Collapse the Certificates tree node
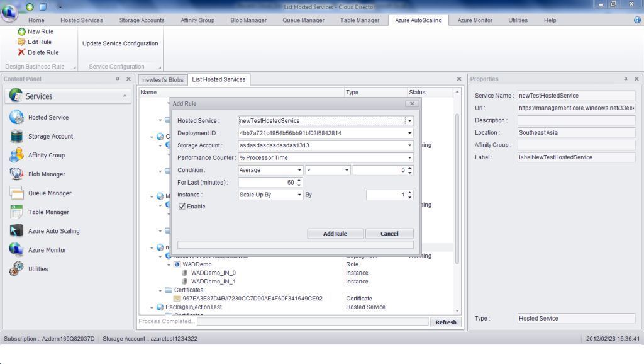The height and width of the screenshot is (364, 644). pos(160,290)
